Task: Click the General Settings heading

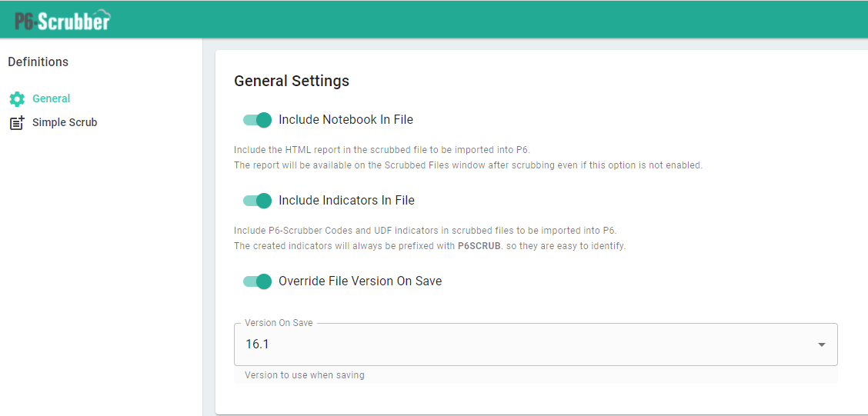Action: 291,81
